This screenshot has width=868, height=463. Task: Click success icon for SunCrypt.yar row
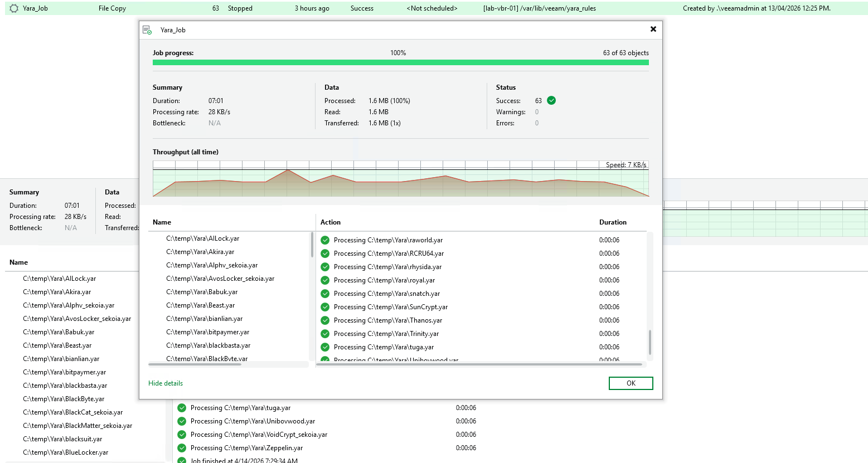[325, 307]
